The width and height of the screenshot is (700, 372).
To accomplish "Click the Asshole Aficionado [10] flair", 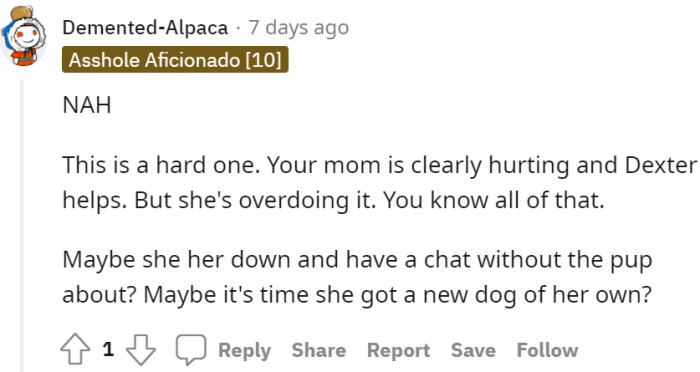I will point(175,59).
